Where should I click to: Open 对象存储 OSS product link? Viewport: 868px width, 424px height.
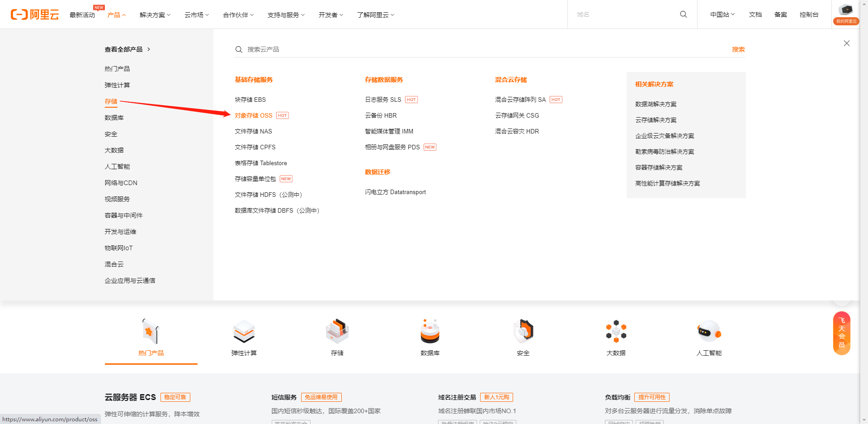254,115
